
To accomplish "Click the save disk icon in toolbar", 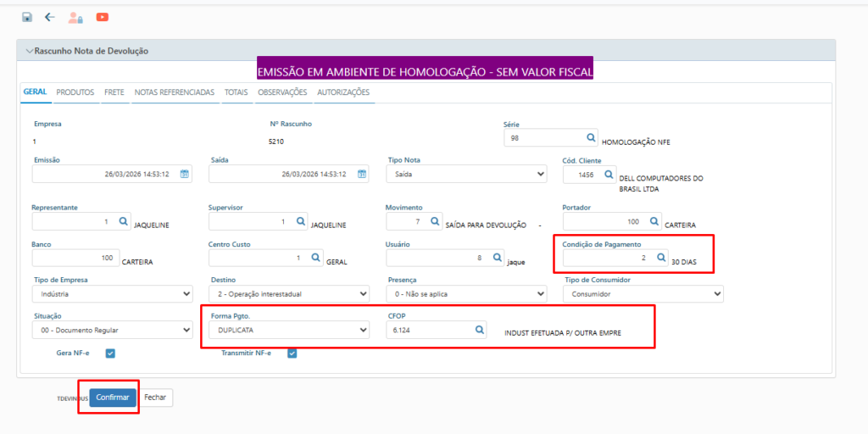I will 27,17.
